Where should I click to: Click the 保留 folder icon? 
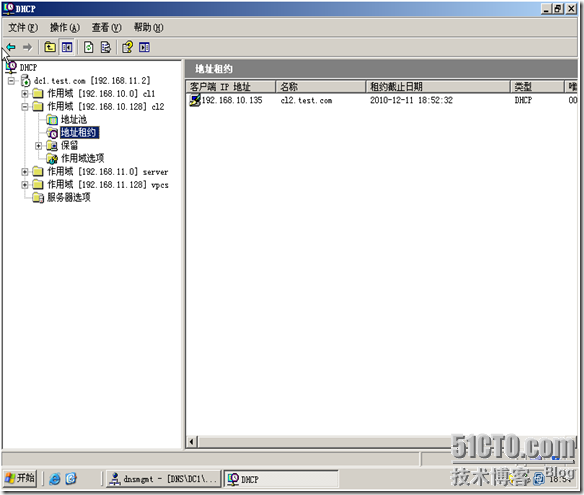click(52, 146)
